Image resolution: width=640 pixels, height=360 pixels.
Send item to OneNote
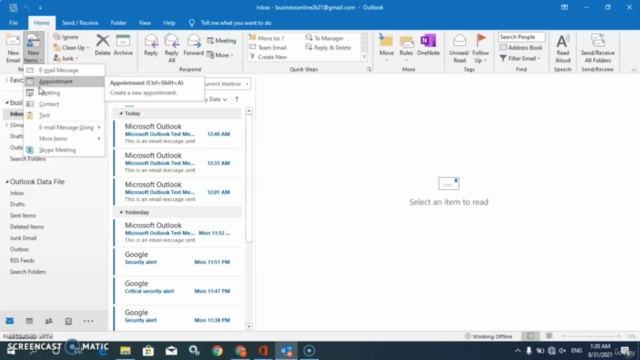[x=428, y=45]
